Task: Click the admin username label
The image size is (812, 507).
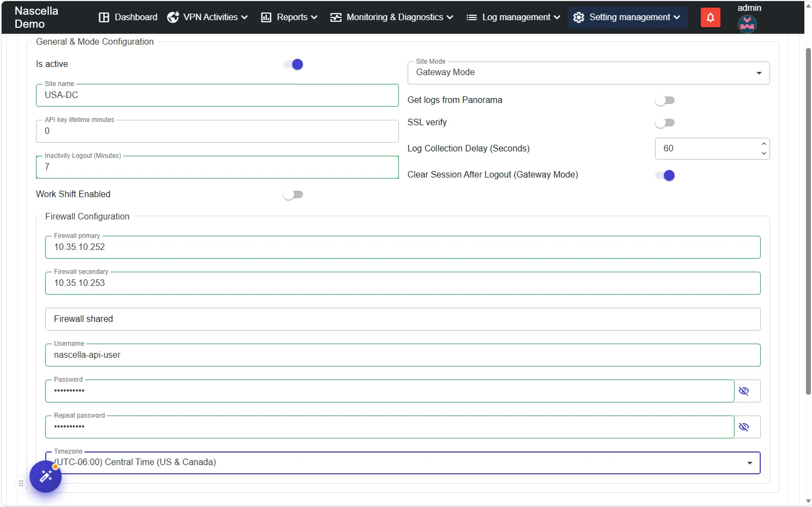Action: point(749,8)
